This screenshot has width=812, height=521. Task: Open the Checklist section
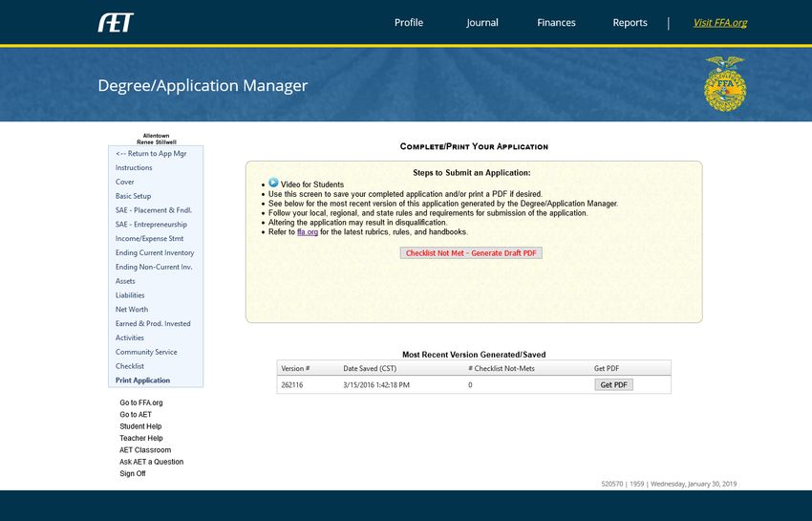tap(130, 366)
